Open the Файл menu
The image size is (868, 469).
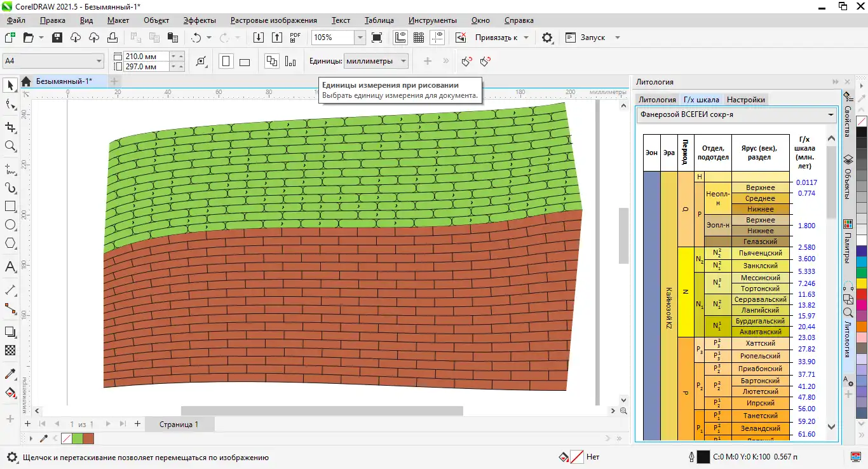pyautogui.click(x=17, y=20)
